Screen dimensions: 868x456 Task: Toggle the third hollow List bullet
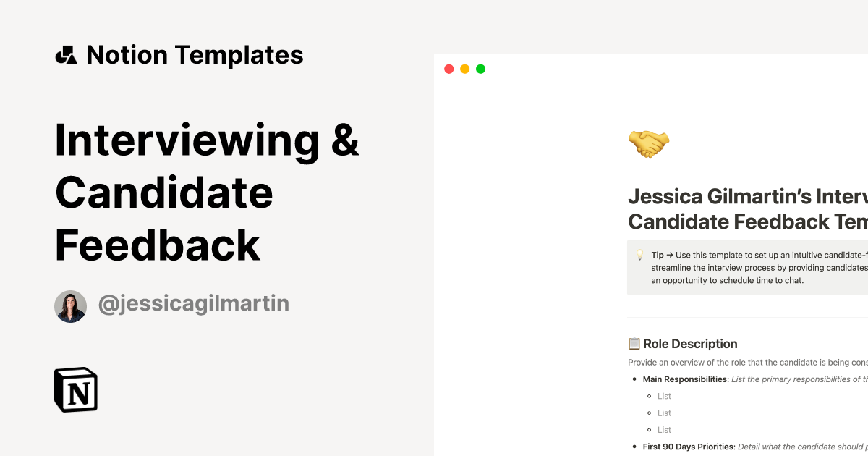coord(649,429)
